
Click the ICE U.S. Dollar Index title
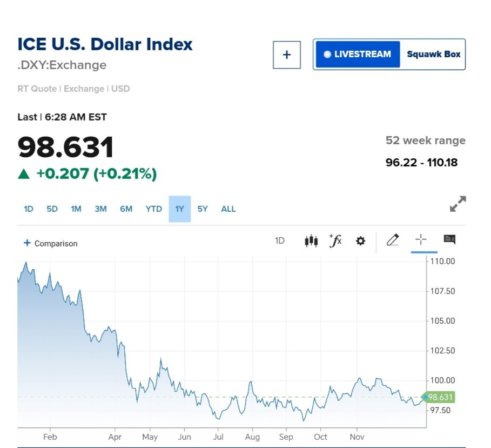pos(105,44)
